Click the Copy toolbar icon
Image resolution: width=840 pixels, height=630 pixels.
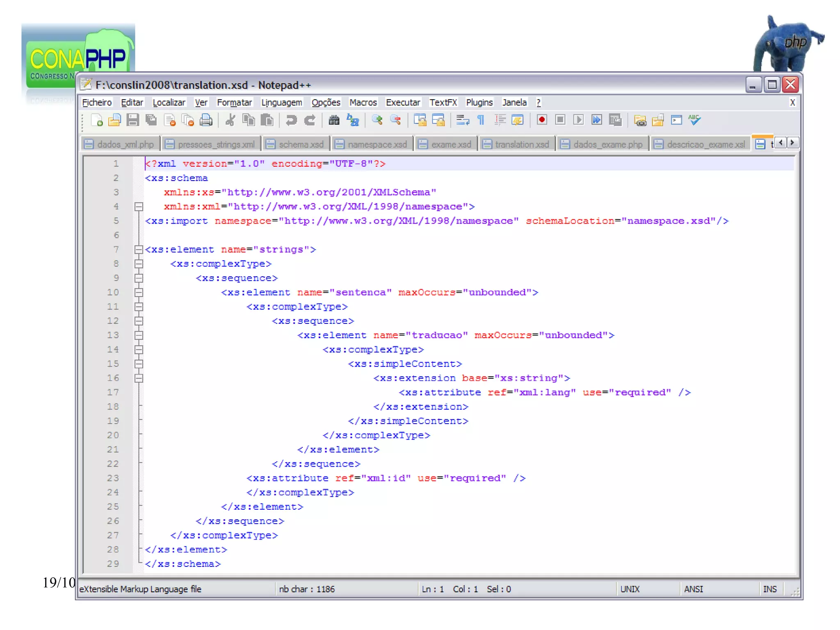[x=249, y=120]
